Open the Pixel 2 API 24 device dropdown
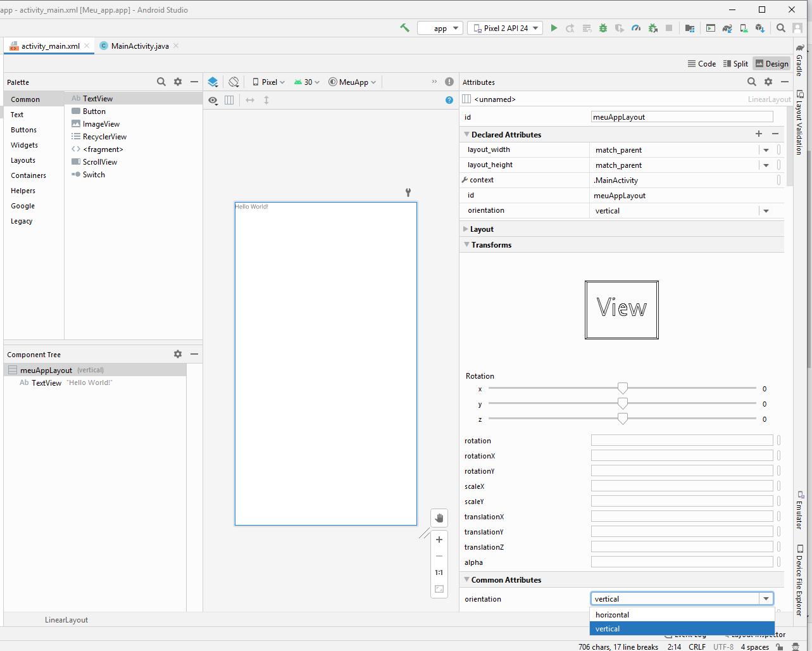 click(x=505, y=28)
